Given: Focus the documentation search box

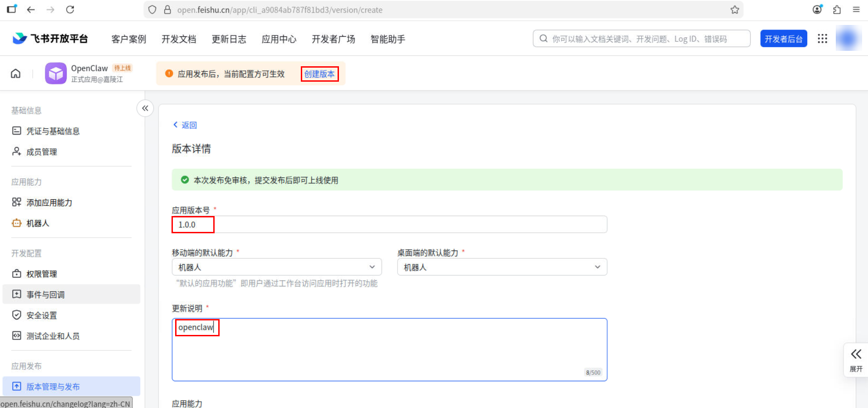Looking at the screenshot, I should tap(642, 39).
